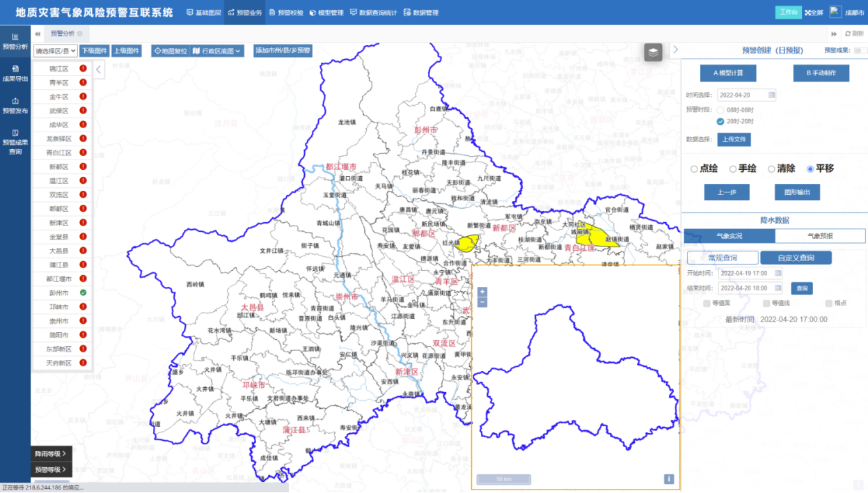Select the 平移 pan mode
Screen dimensions: 868x493
click(810, 169)
